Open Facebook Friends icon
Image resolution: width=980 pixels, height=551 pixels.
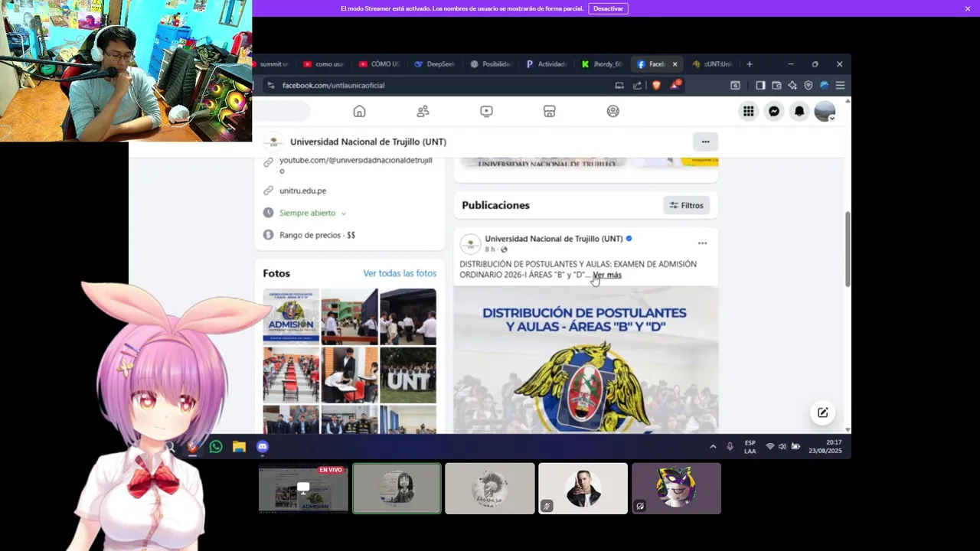tap(423, 111)
